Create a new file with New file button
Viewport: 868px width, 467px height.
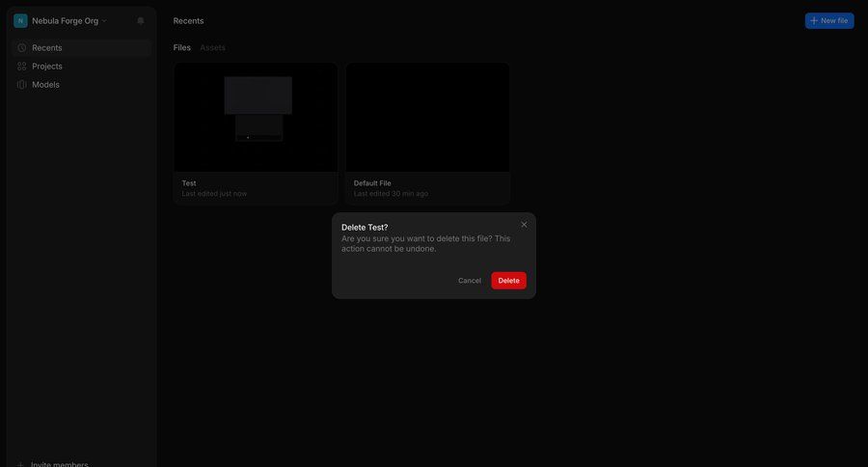(x=828, y=20)
